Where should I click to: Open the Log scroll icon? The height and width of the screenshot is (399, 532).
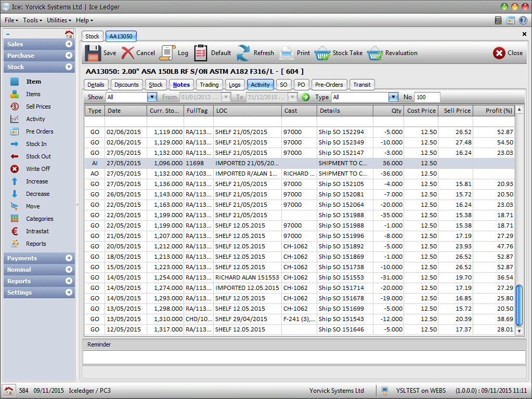point(167,53)
